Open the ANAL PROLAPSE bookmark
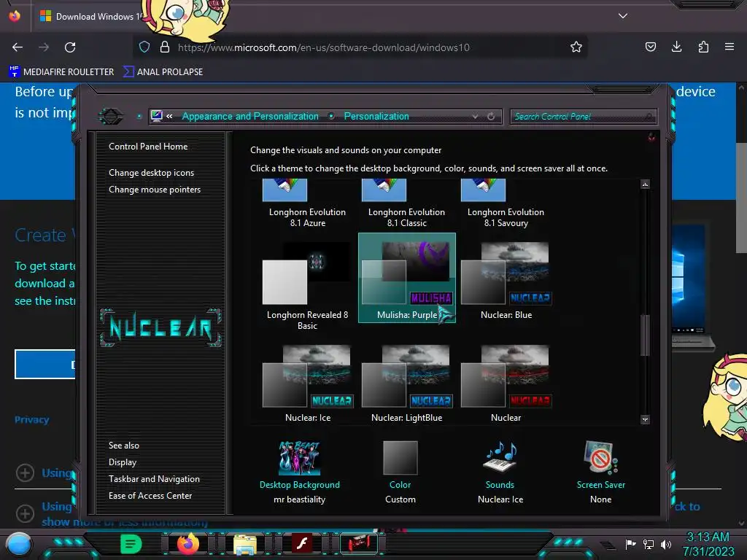 pos(163,72)
